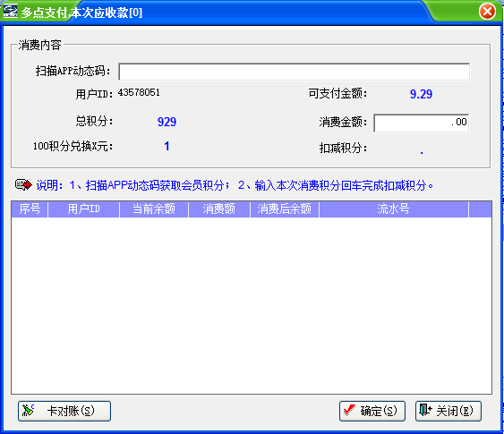Viewport: 504px width, 434px height.
Task: Click the 关闭(E) button
Action: coord(448,411)
